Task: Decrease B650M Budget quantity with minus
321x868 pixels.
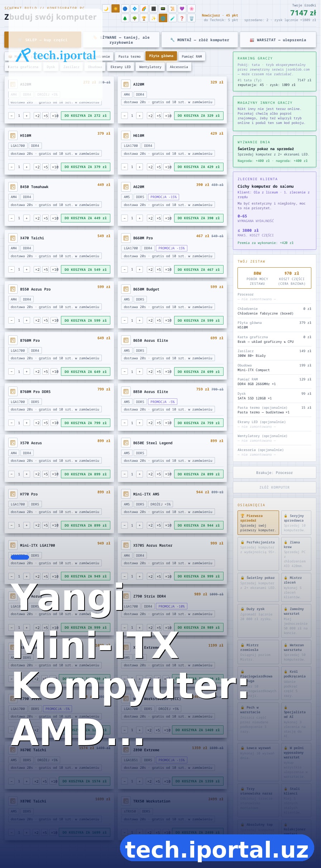Action: click(x=125, y=321)
